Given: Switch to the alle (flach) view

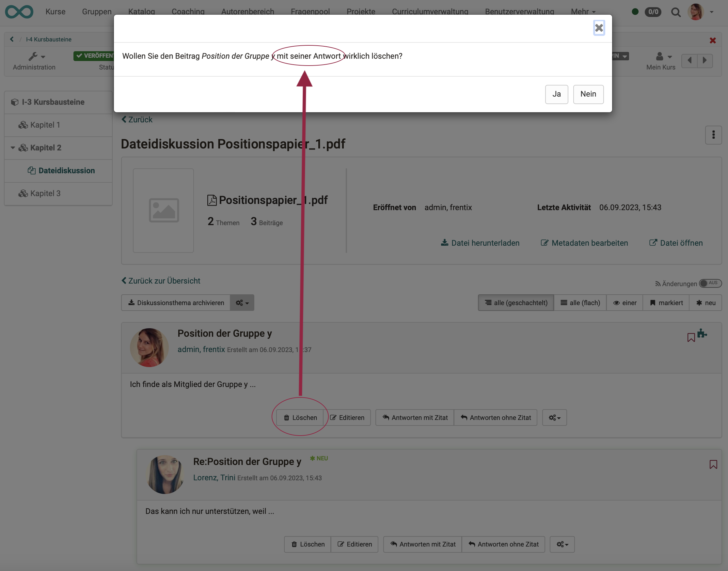Looking at the screenshot, I should (580, 302).
